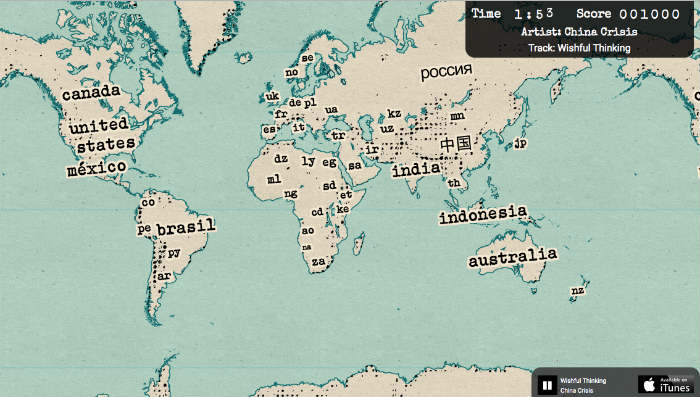Choose the united states country label
700x397 pixels.
tap(102, 135)
